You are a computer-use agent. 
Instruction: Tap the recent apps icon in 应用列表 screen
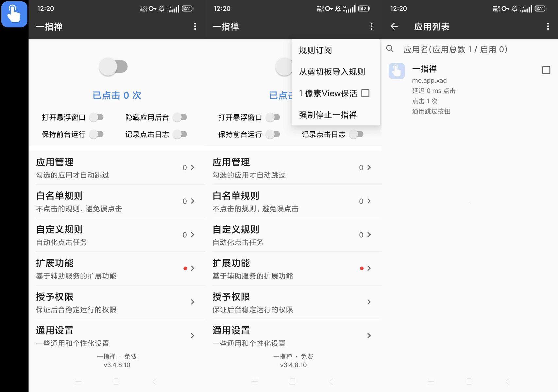tap(431, 381)
